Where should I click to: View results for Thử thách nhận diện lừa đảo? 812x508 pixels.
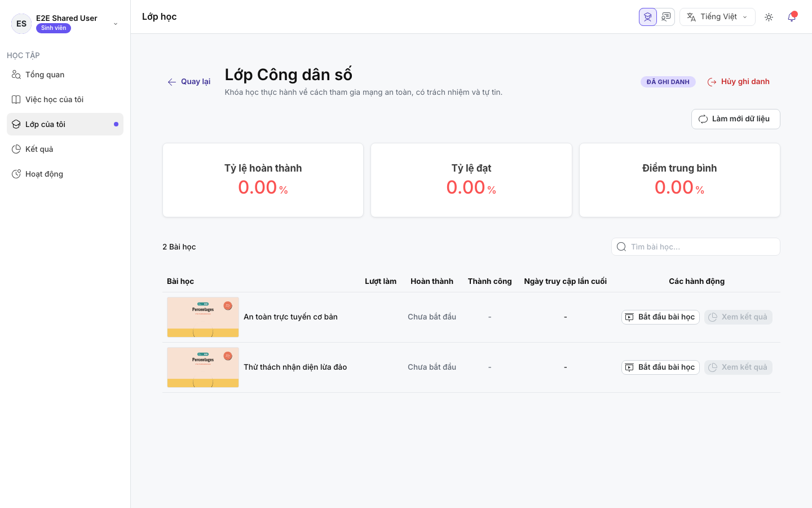point(738,367)
